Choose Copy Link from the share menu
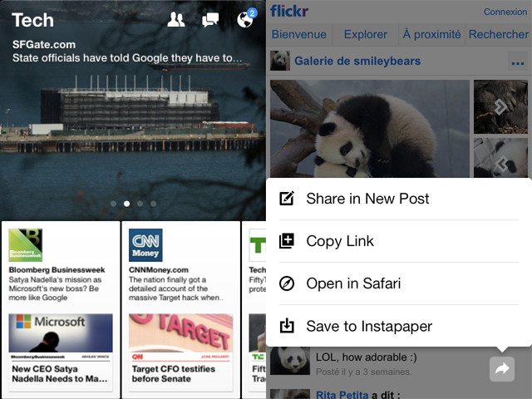 [399, 241]
